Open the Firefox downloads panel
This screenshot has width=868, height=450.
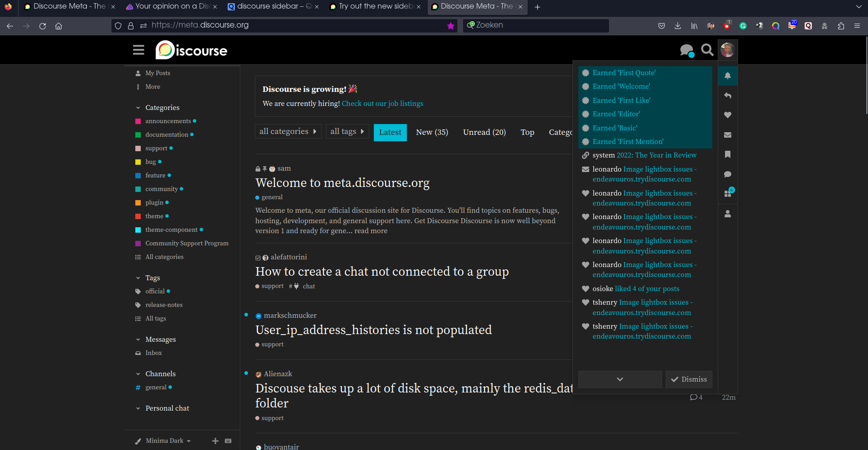(x=677, y=26)
